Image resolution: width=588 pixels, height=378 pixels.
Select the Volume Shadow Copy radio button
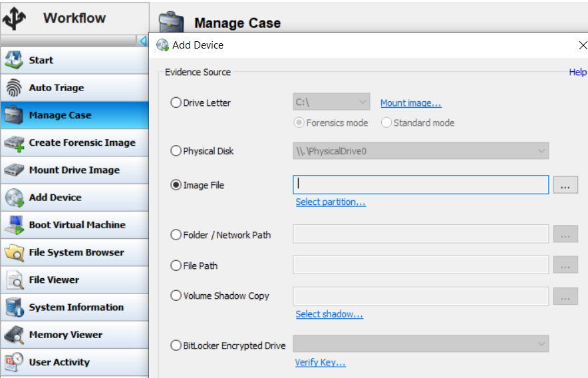(x=176, y=295)
